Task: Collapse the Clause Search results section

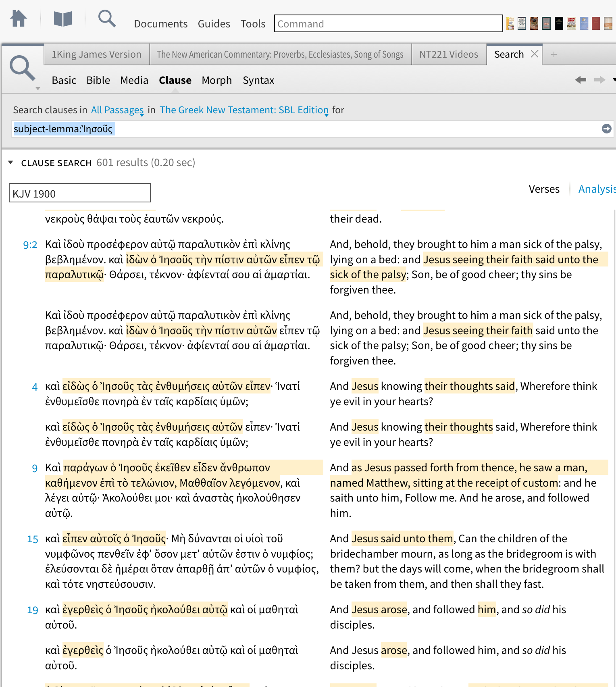Action: pyautogui.click(x=11, y=162)
